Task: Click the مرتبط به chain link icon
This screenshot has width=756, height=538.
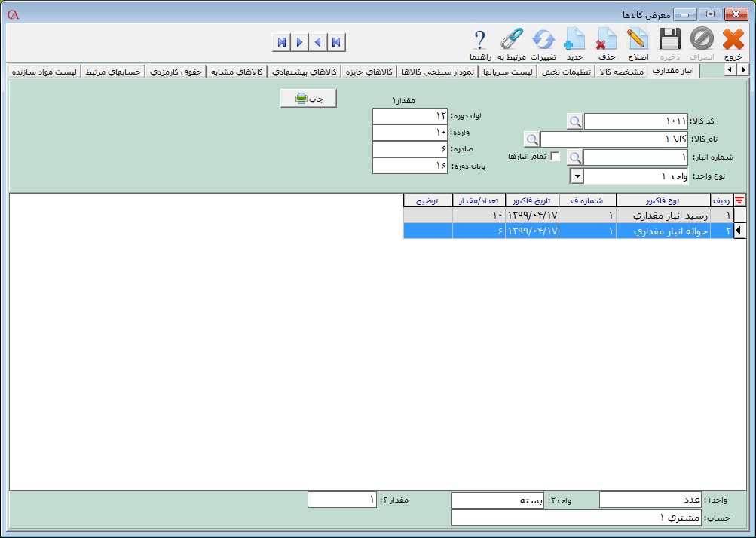Action: coord(511,39)
